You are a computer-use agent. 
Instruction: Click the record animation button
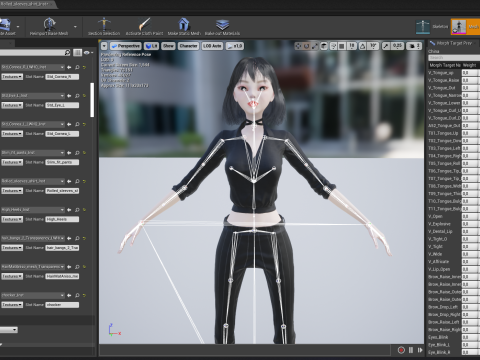tap(401, 350)
